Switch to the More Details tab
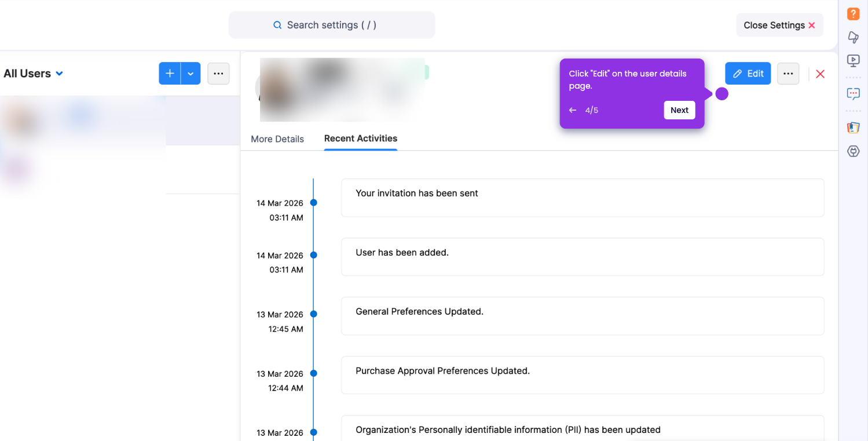868x441 pixels. [x=277, y=139]
